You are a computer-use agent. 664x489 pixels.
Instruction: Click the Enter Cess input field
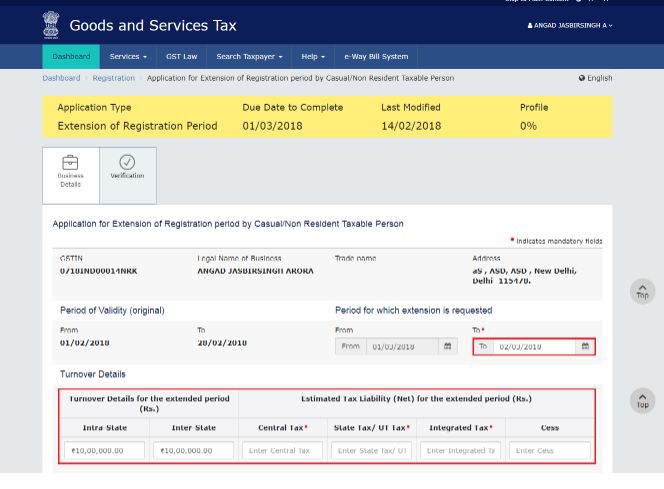[549, 451]
